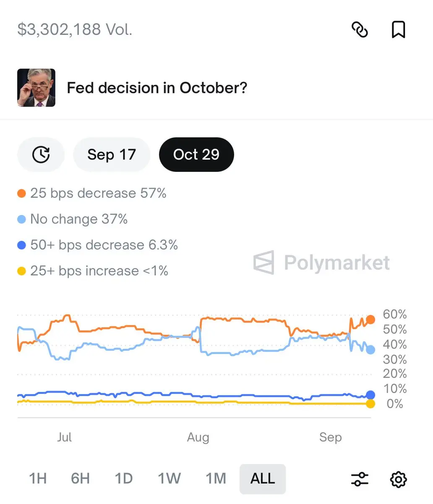Click the orange line endpoint marker

(370, 320)
